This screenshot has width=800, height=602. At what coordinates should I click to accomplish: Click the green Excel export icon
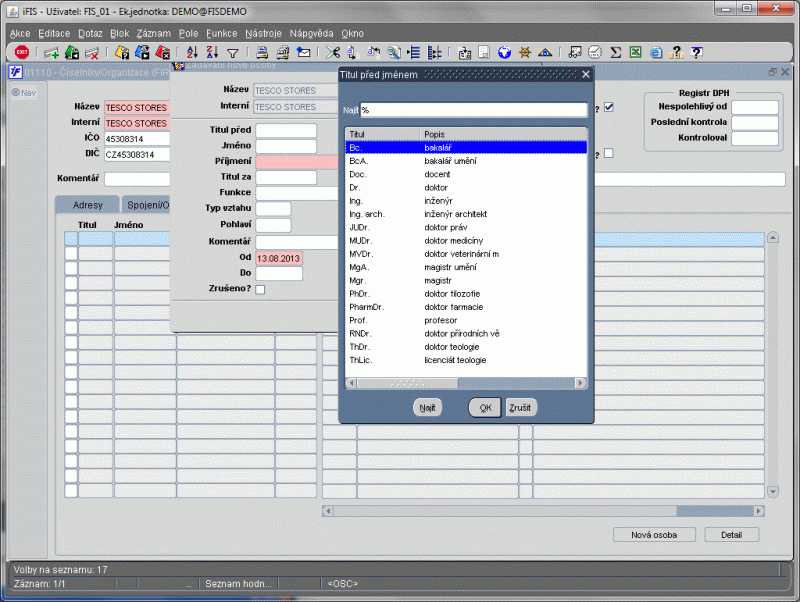635,52
